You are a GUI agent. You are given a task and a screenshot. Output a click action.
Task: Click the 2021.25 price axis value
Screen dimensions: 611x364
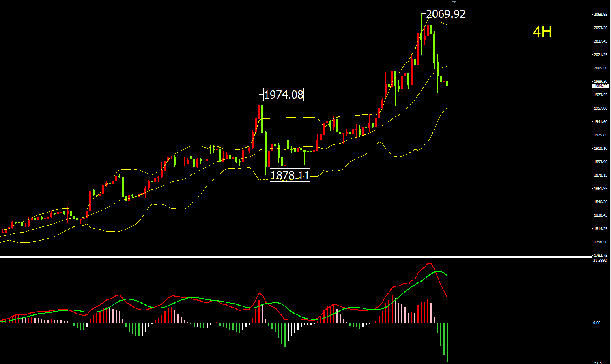point(600,55)
